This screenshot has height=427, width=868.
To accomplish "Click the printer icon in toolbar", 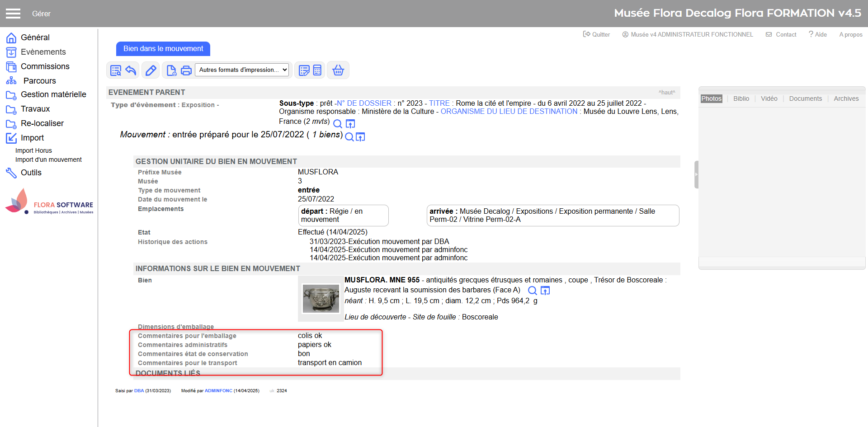I will [x=186, y=70].
